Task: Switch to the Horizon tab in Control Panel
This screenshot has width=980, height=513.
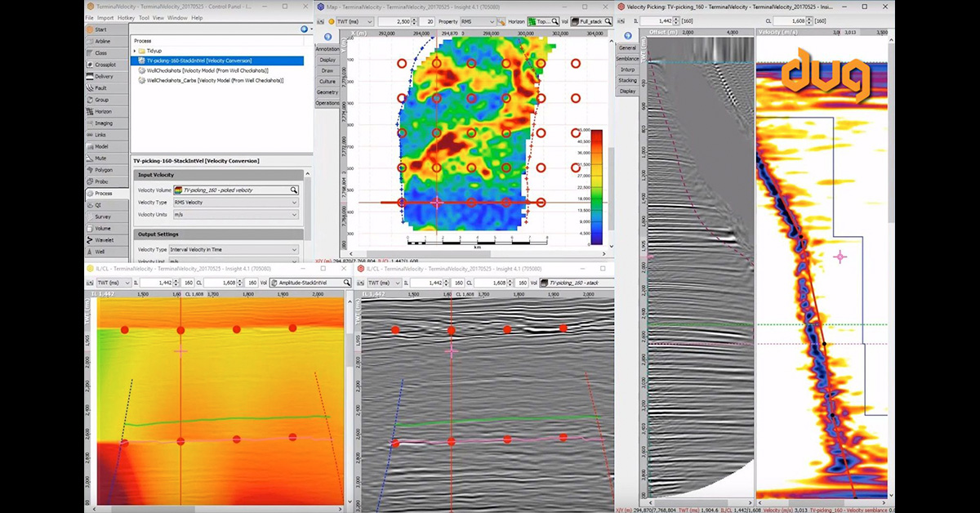Action: pyautogui.click(x=102, y=111)
